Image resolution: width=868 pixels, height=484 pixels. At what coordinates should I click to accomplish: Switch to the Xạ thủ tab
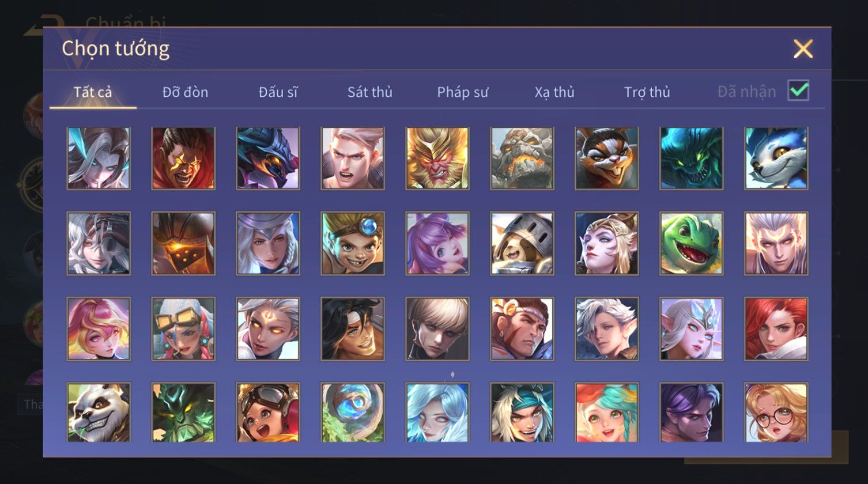tap(554, 92)
